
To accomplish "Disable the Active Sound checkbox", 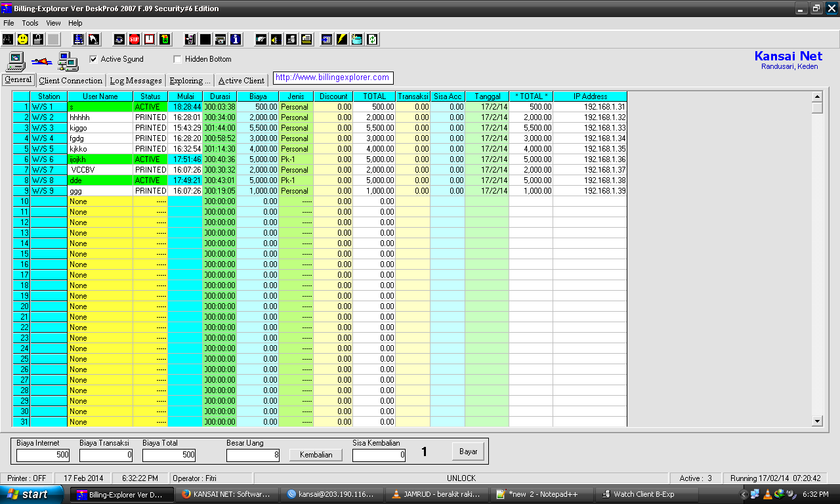I will (93, 58).
